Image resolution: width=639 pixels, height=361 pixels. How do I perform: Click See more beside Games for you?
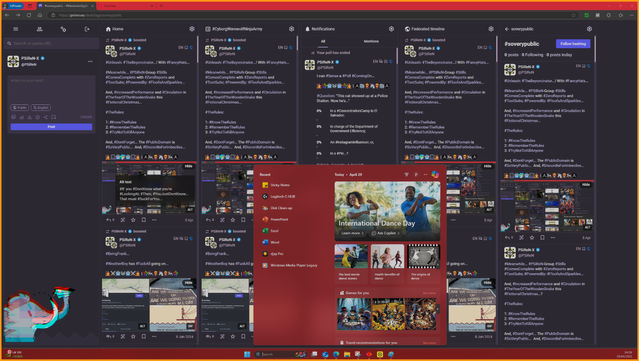click(x=429, y=293)
